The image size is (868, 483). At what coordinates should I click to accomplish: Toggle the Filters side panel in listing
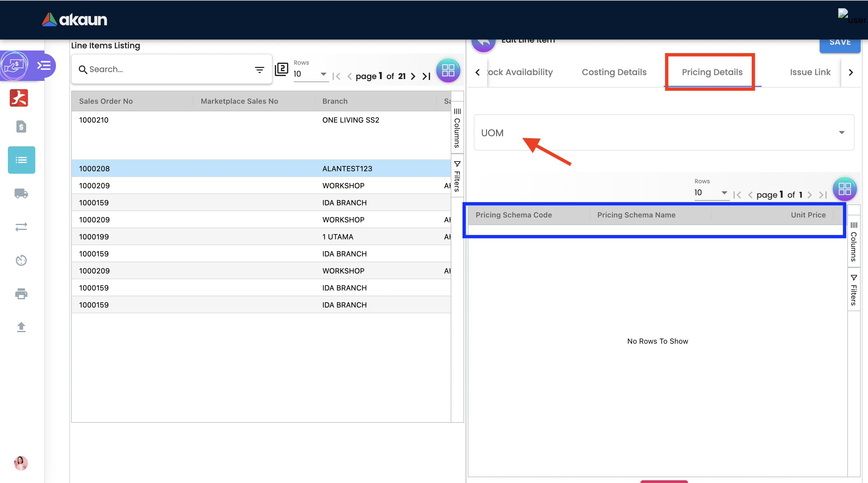pos(457,176)
